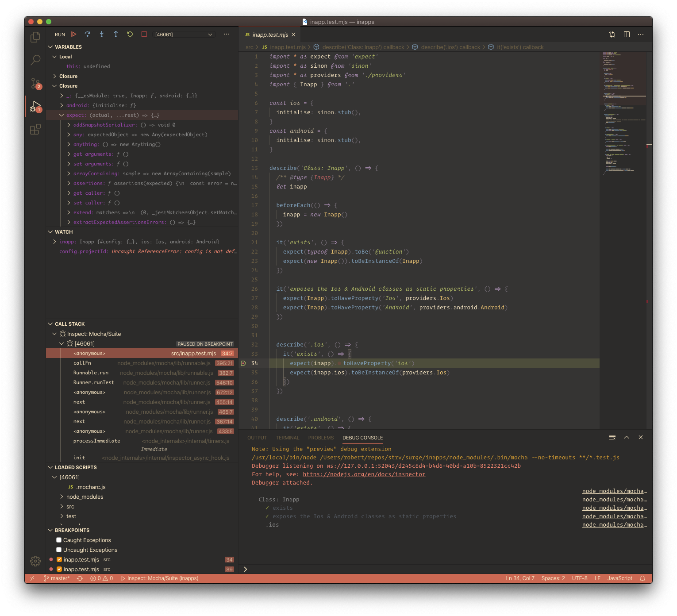Select the Runner.runTest call stack frame

(142, 382)
